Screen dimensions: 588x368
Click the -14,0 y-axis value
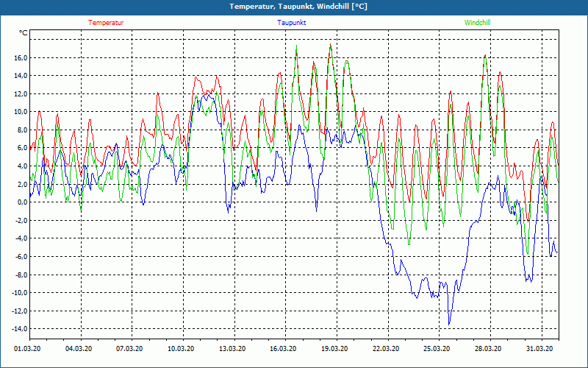(20, 329)
